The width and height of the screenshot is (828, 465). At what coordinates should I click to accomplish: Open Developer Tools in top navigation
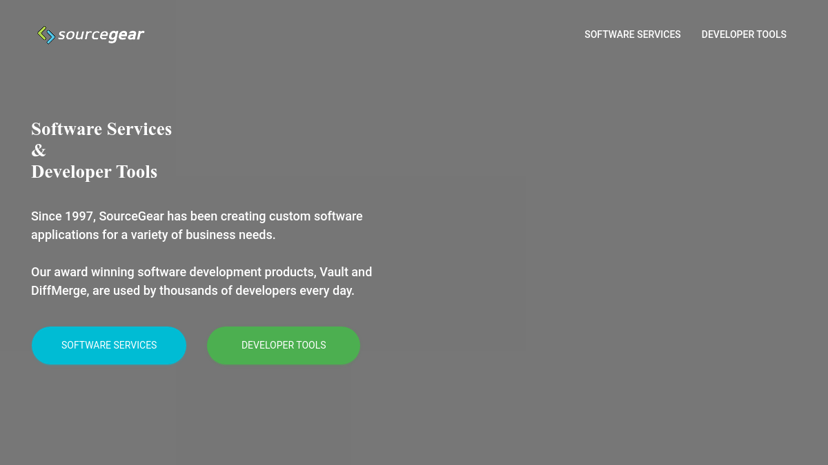[744, 34]
